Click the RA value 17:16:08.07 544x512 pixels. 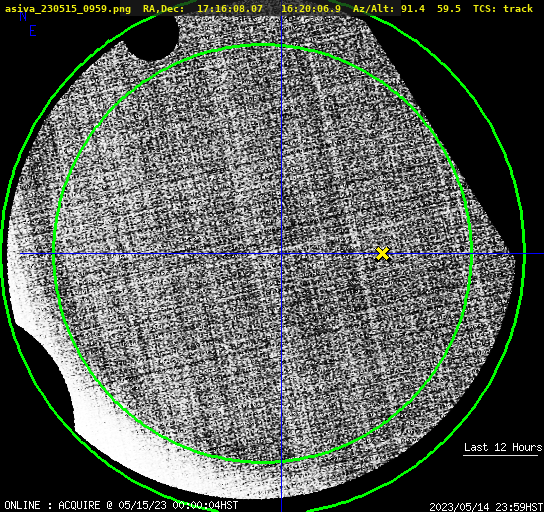tap(230, 8)
